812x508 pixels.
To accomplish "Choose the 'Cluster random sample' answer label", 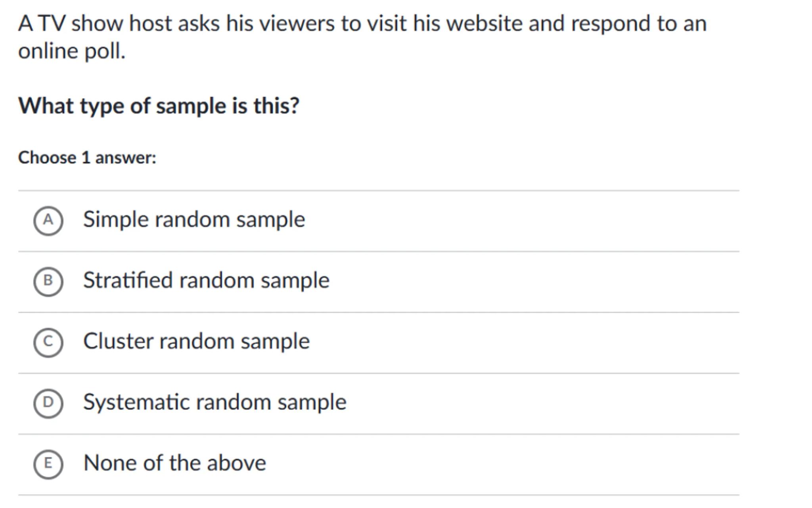I will pos(196,341).
